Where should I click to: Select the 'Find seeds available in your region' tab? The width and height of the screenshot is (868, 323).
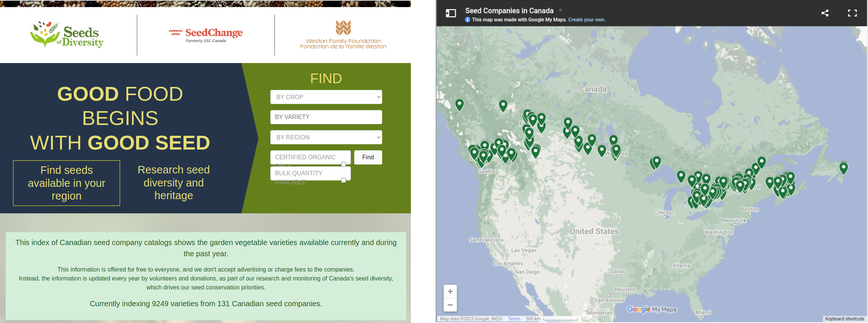tap(67, 183)
